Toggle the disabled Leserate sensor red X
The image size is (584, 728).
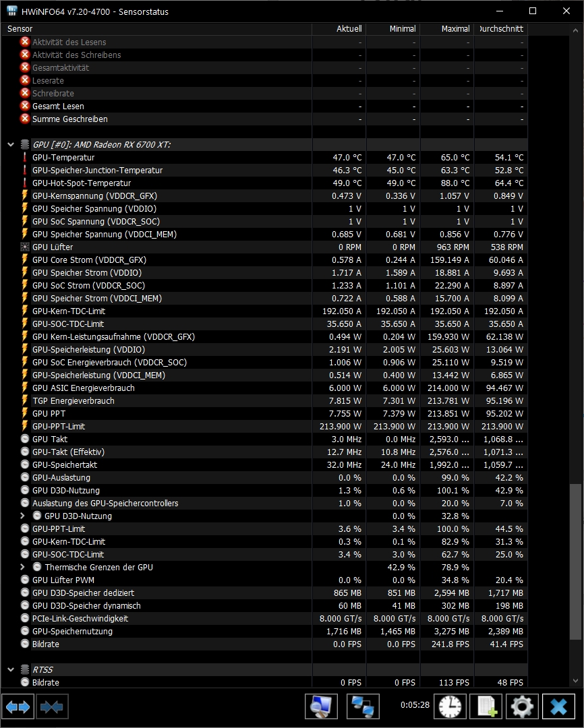(x=24, y=80)
